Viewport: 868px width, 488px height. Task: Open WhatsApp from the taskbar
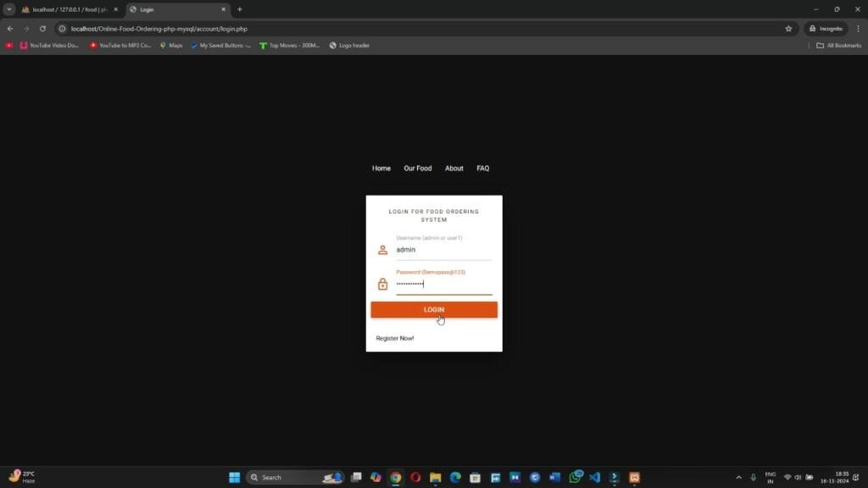[x=576, y=477]
